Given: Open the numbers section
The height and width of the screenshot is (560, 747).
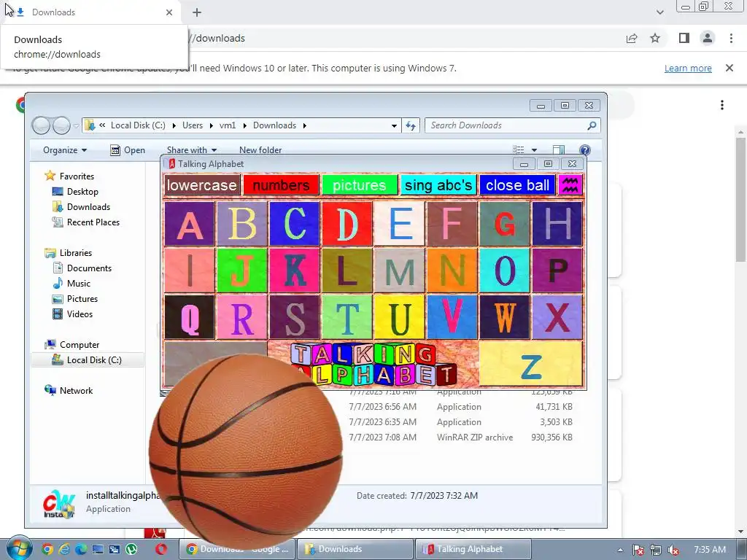Looking at the screenshot, I should [x=281, y=184].
